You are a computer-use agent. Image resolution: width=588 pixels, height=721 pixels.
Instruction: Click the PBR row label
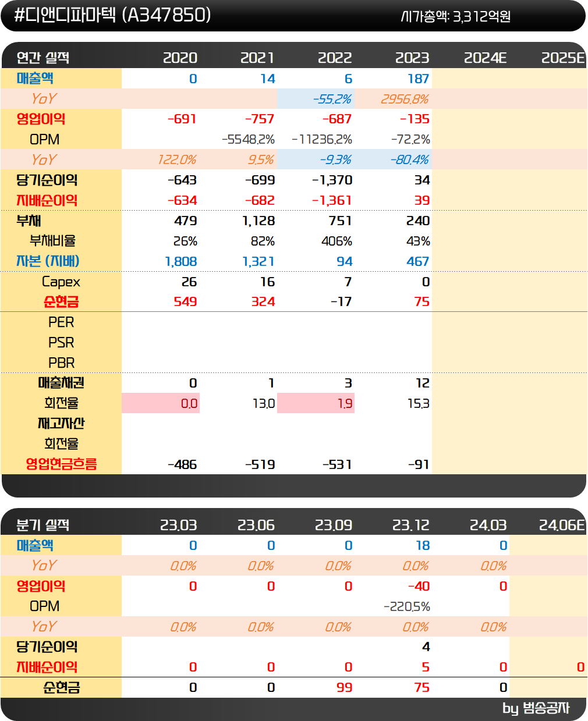tap(61, 363)
